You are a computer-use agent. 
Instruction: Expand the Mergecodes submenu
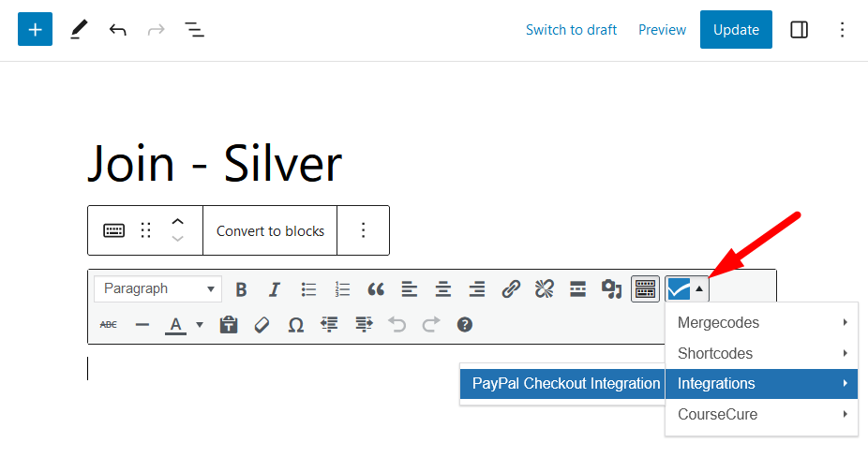tap(762, 322)
